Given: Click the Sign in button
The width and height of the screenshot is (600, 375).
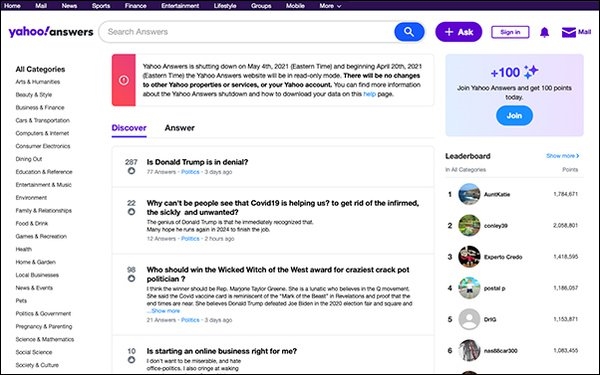Looking at the screenshot, I should point(510,32).
